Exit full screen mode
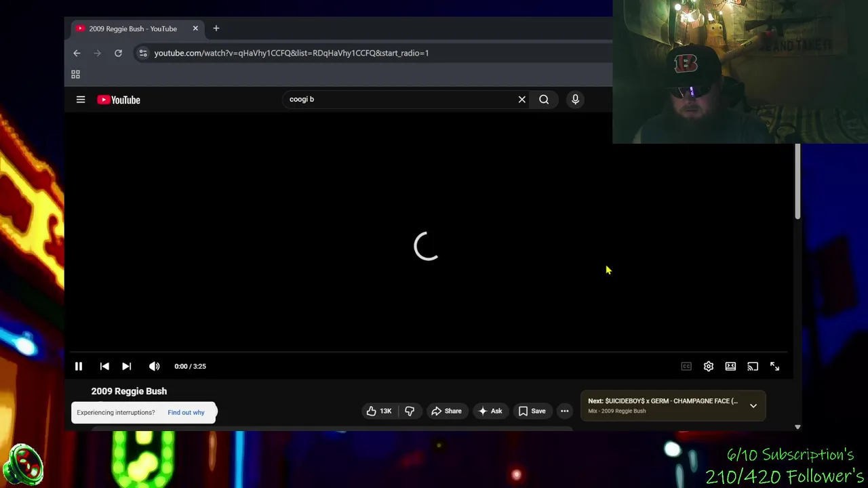Image resolution: width=868 pixels, height=488 pixels. (774, 366)
